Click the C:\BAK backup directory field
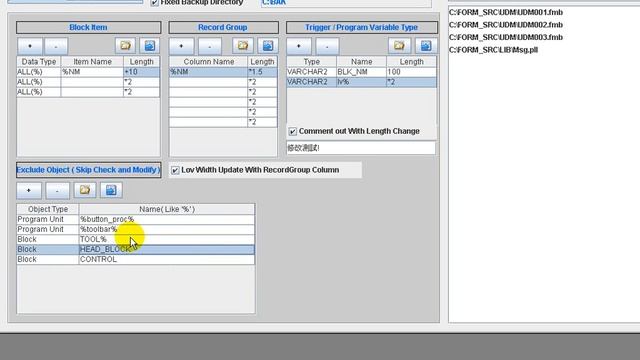Viewport: 640px width, 360px height. tap(346, 2)
